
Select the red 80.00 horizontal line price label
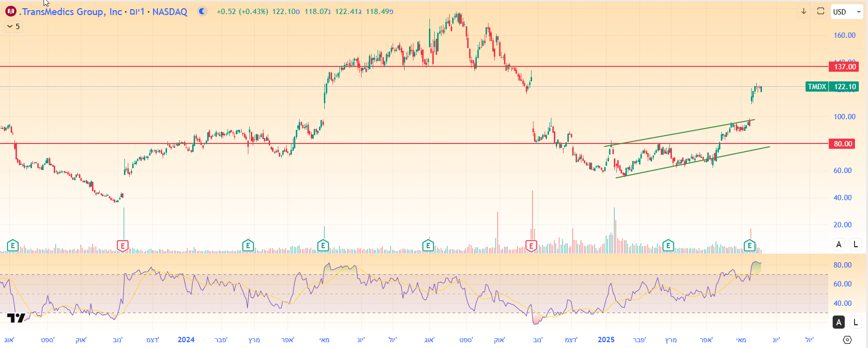843,144
